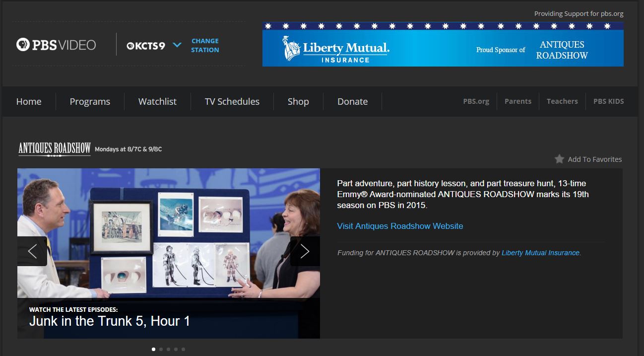Select the second carousel pagination dot
This screenshot has height=356, width=644.
click(x=161, y=349)
